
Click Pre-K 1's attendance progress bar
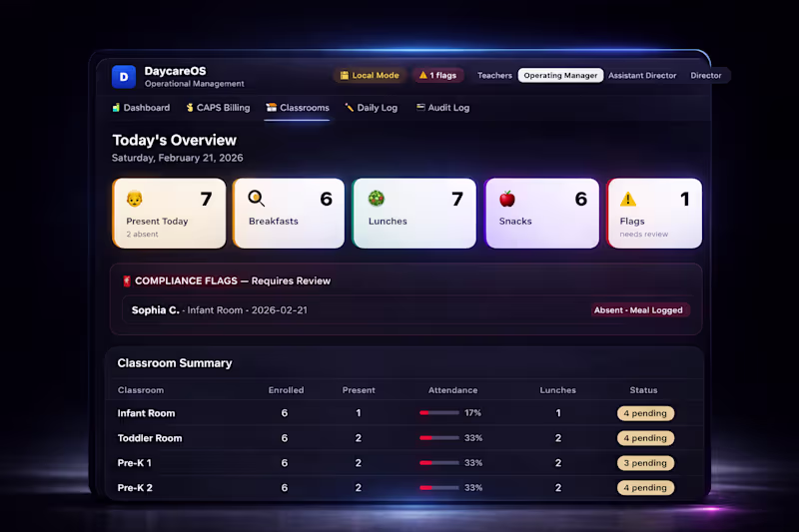tap(439, 463)
